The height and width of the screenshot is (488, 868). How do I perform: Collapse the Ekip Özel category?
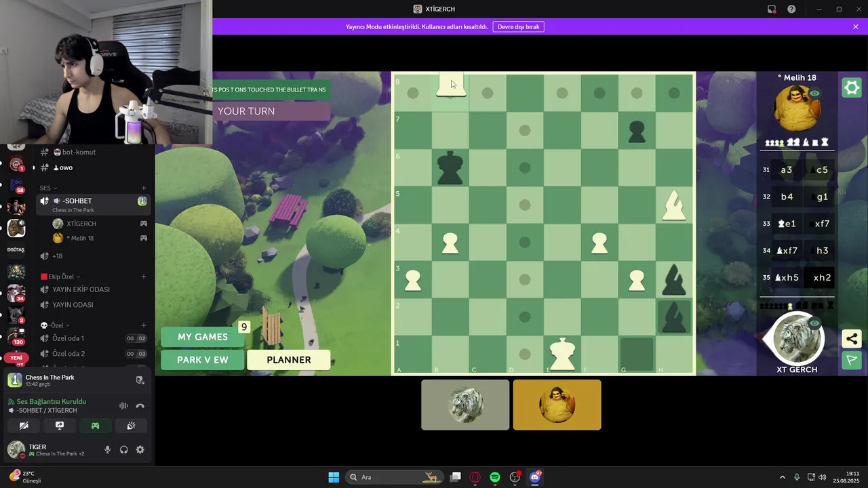[x=60, y=277]
